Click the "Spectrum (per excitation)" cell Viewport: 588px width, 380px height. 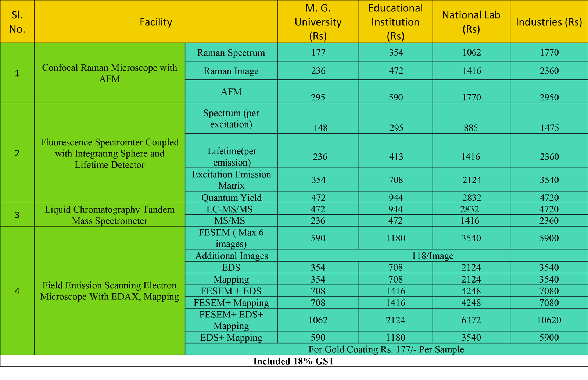(x=231, y=118)
